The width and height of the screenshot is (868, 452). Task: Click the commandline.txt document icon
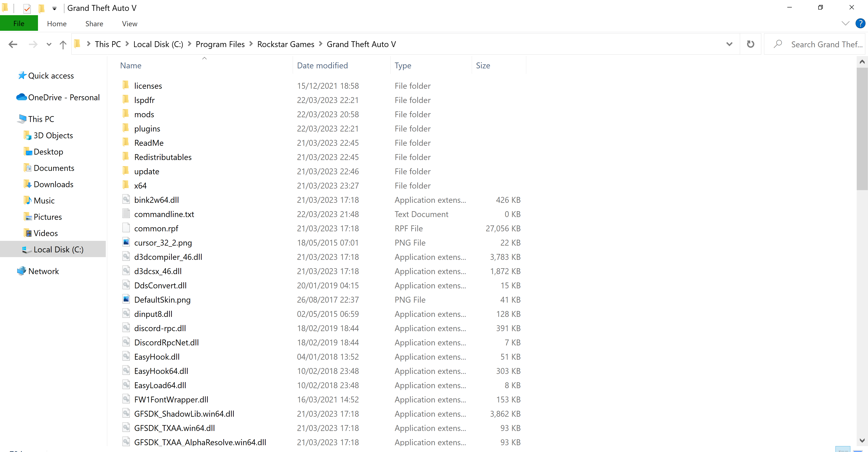tap(126, 213)
